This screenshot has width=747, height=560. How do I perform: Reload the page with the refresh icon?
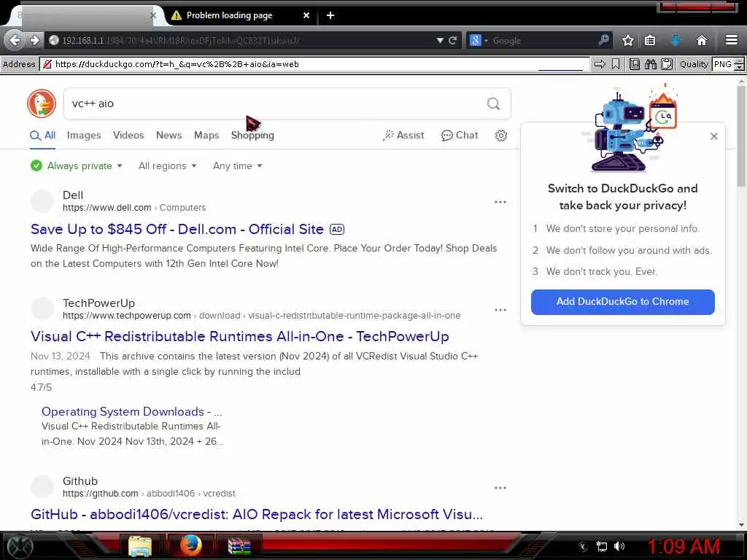point(452,41)
